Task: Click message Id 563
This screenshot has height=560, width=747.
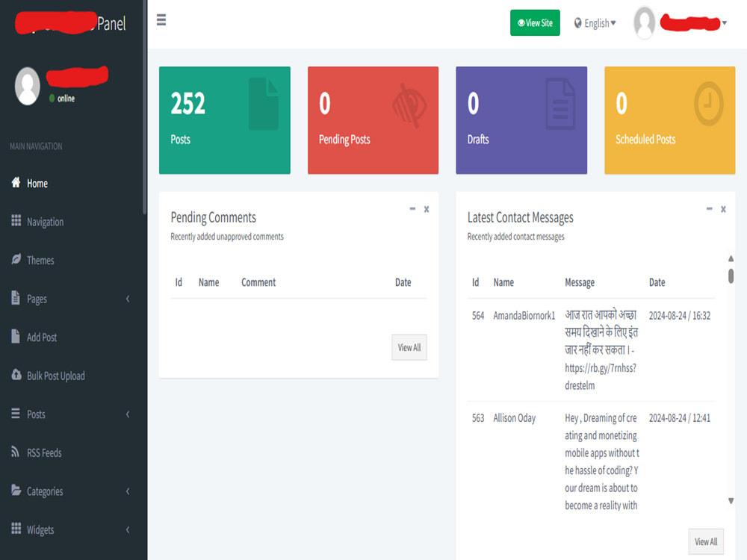Action: point(478,417)
